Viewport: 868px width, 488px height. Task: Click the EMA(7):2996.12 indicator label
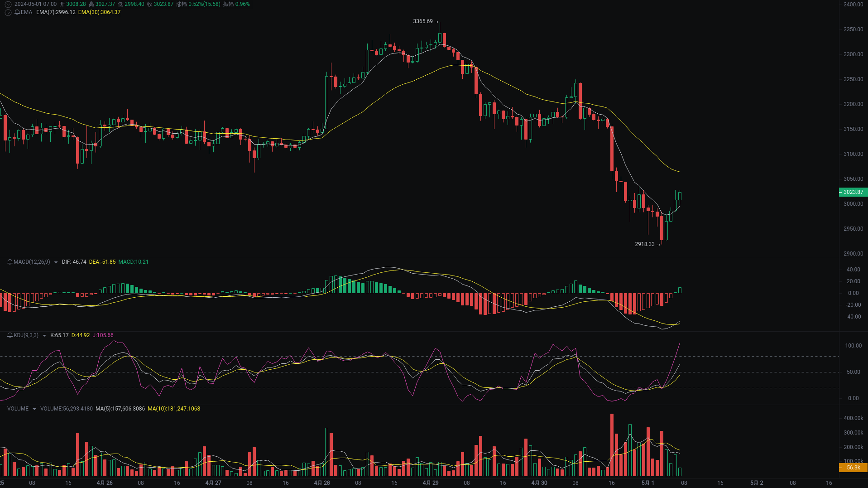56,12
